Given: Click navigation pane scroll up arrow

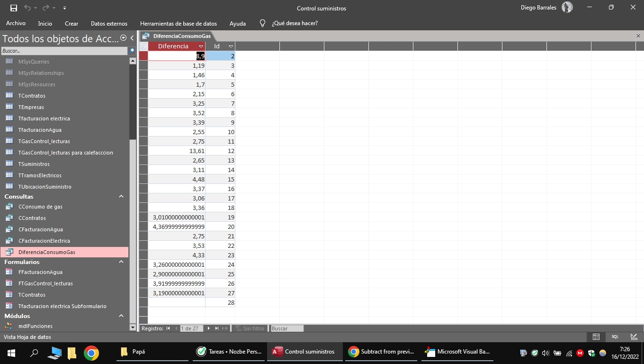Looking at the screenshot, I should [133, 61].
